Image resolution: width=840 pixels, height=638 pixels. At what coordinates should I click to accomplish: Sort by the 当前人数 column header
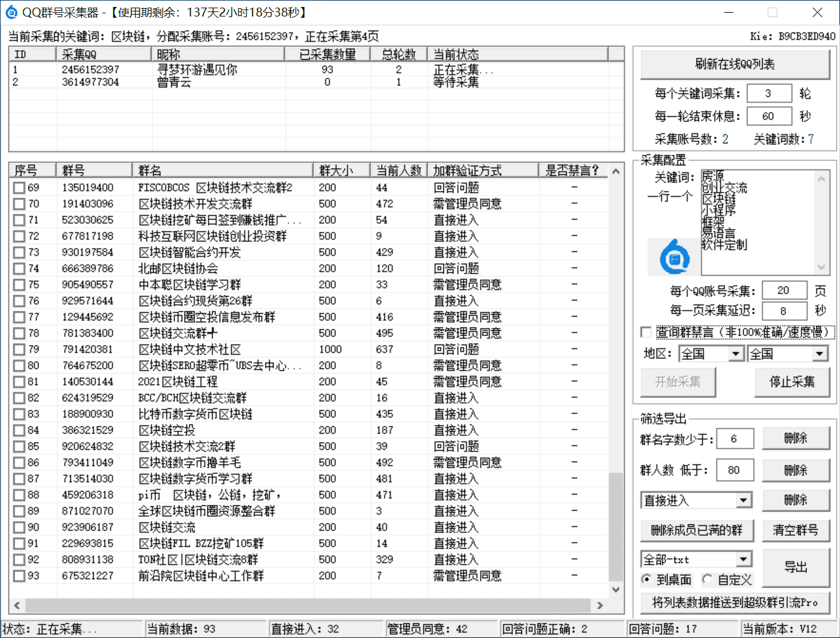399,170
